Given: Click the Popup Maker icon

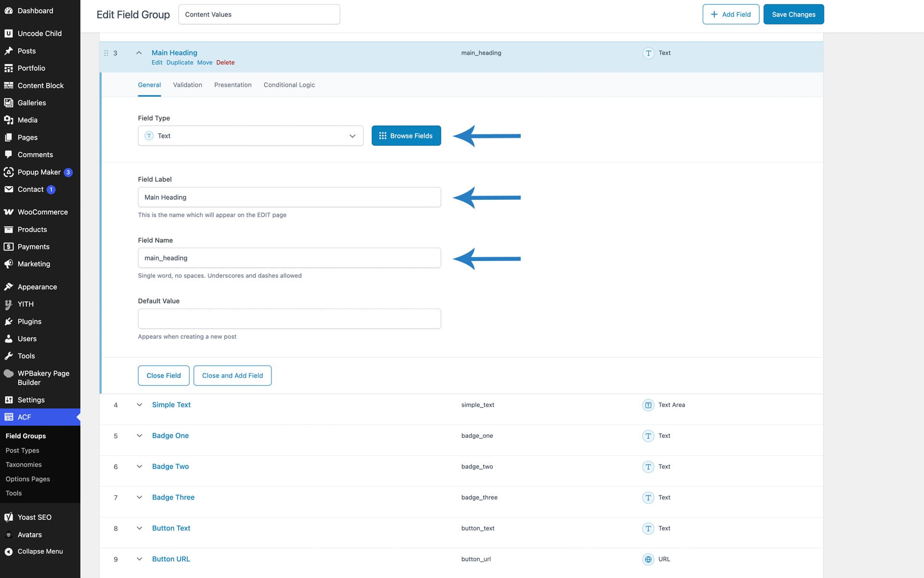Looking at the screenshot, I should coord(9,172).
